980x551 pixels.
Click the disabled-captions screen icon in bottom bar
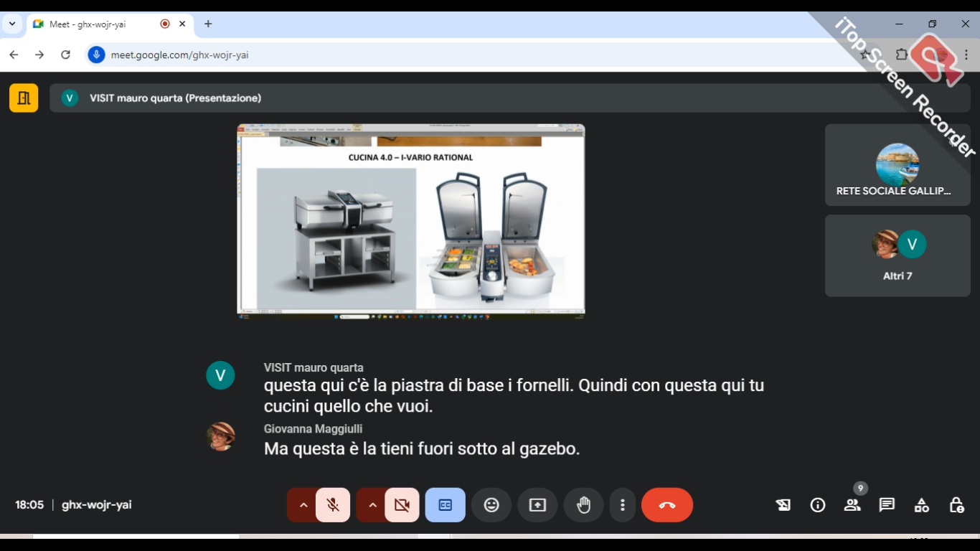coord(783,505)
